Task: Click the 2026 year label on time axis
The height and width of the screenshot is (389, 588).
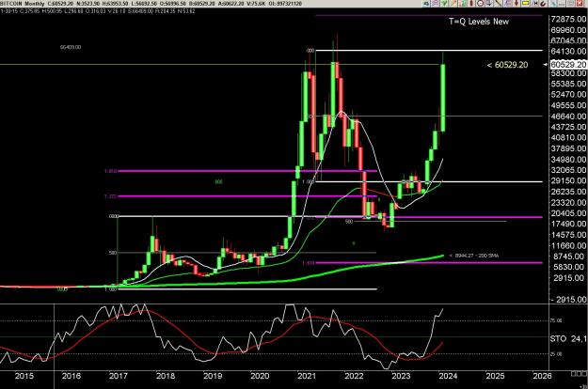Action: (542, 376)
